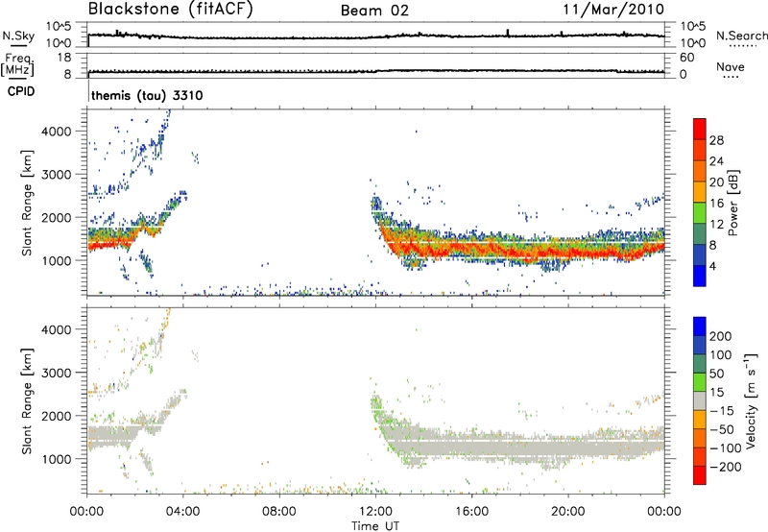Click the 'N.Sky' axis label
This screenshot has width=768, height=532.
[18, 36]
